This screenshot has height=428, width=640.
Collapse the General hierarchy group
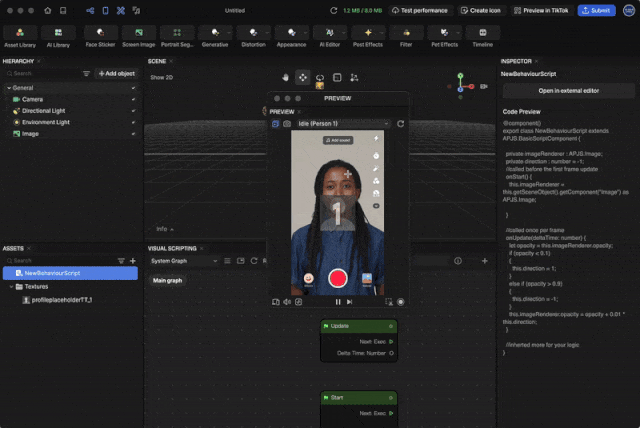tap(9, 88)
